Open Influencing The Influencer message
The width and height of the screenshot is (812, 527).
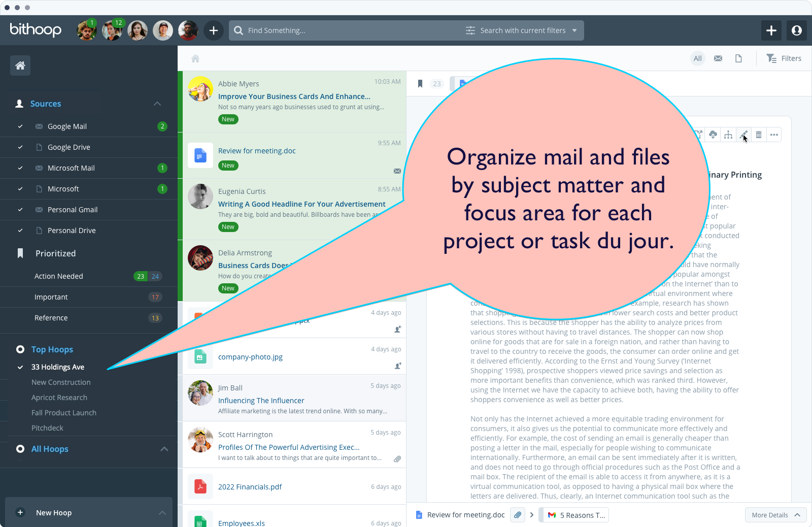point(261,401)
